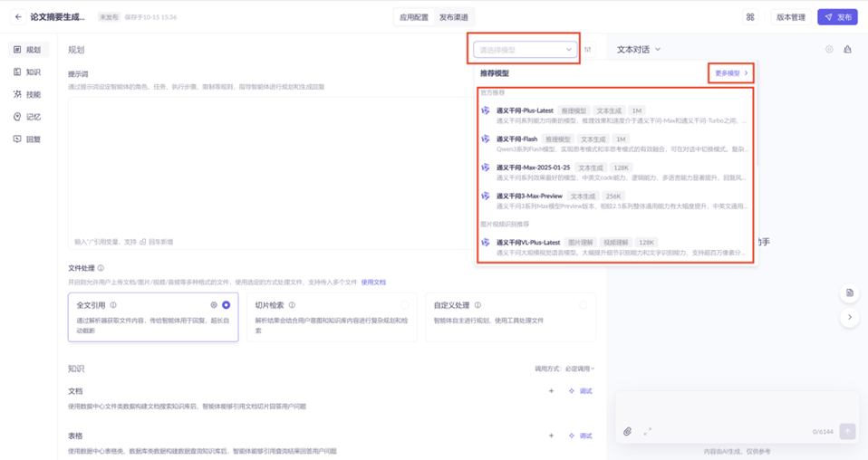
Task: Open model parameter settings icon beside model selector
Action: coord(588,50)
